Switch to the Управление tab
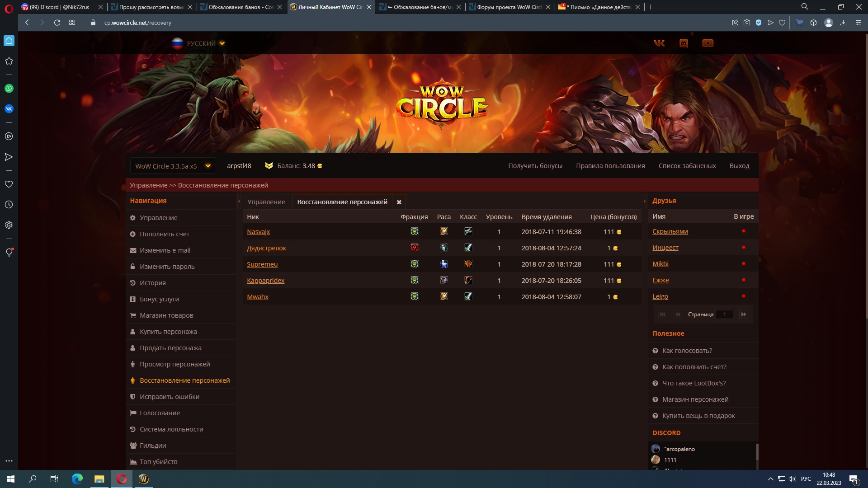The image size is (868, 488). pos(266,202)
